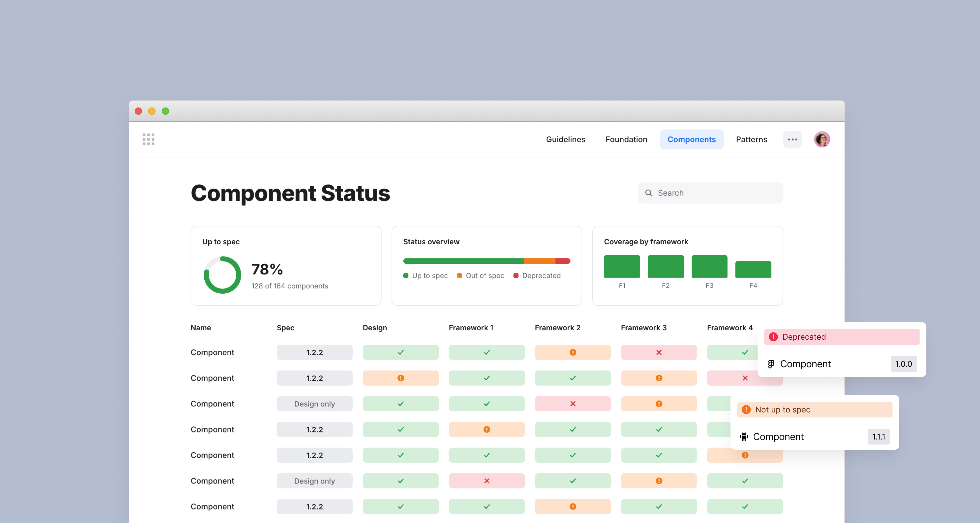Viewport: 980px width, 523px height.
Task: Click the orange segment of Status overview bar
Action: (539, 261)
